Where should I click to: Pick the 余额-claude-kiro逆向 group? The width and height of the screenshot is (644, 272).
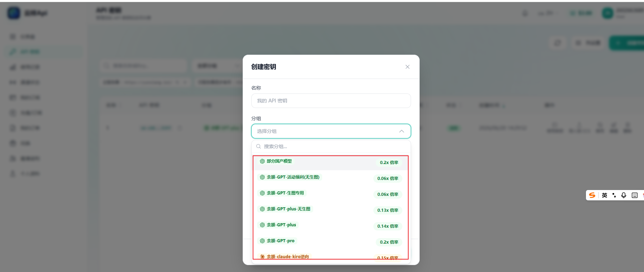pos(331,257)
